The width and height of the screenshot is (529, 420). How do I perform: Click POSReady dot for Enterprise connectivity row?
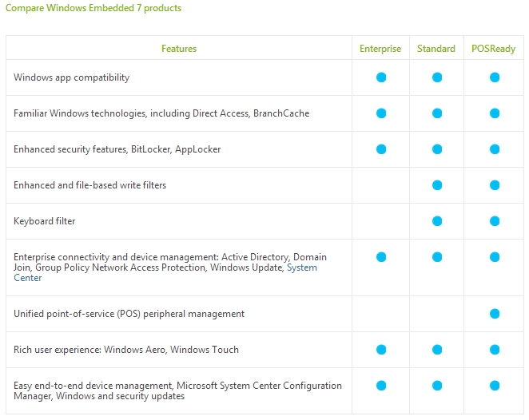pos(495,257)
